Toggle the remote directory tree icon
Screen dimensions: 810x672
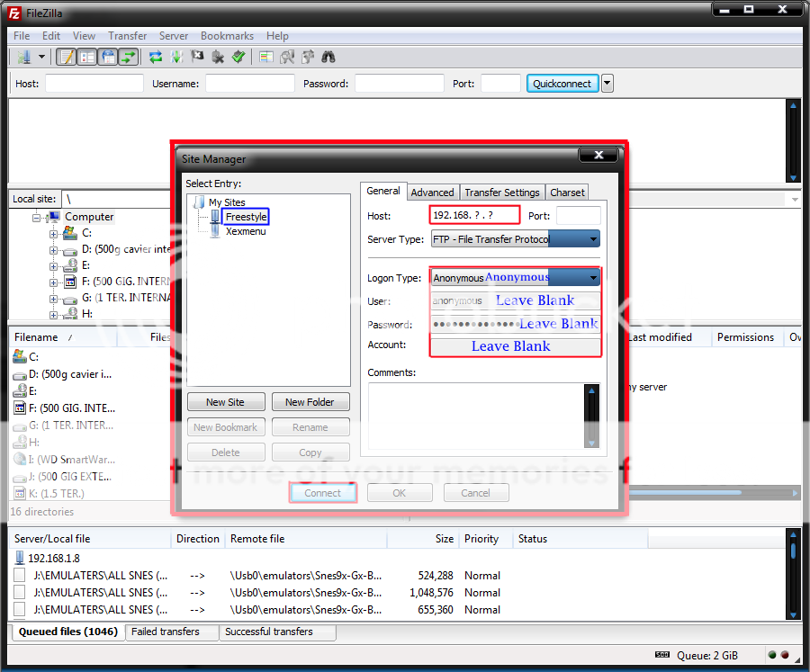(108, 57)
